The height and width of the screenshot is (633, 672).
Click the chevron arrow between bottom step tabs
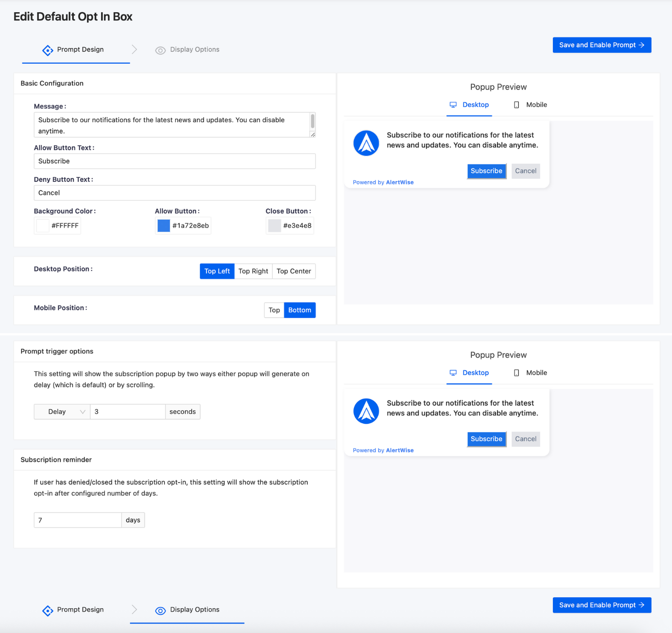pos(134,610)
